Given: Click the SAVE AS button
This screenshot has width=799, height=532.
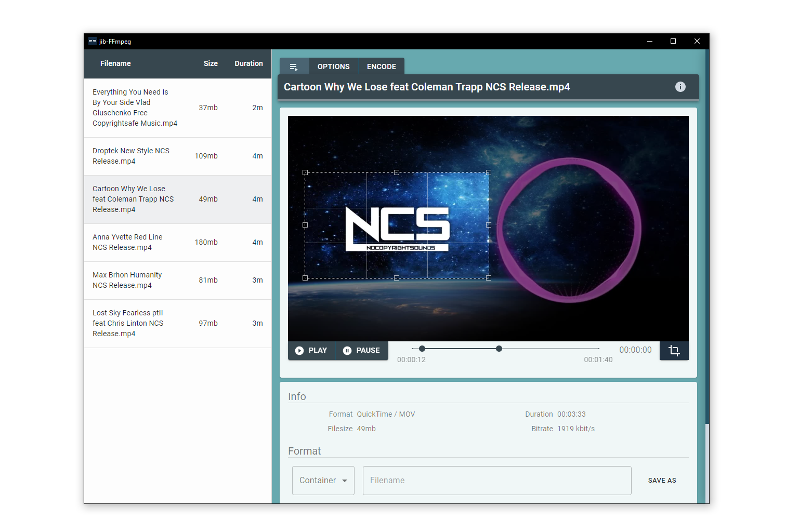Looking at the screenshot, I should click(x=661, y=480).
